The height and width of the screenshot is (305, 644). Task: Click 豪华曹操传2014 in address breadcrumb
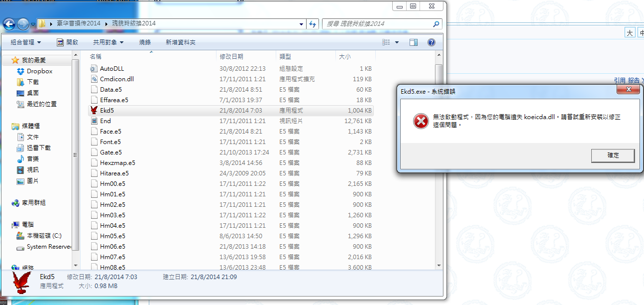point(79,23)
